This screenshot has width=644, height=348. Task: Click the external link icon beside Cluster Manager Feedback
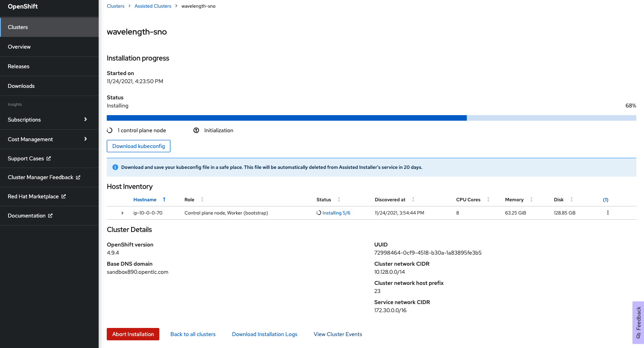pos(78,177)
